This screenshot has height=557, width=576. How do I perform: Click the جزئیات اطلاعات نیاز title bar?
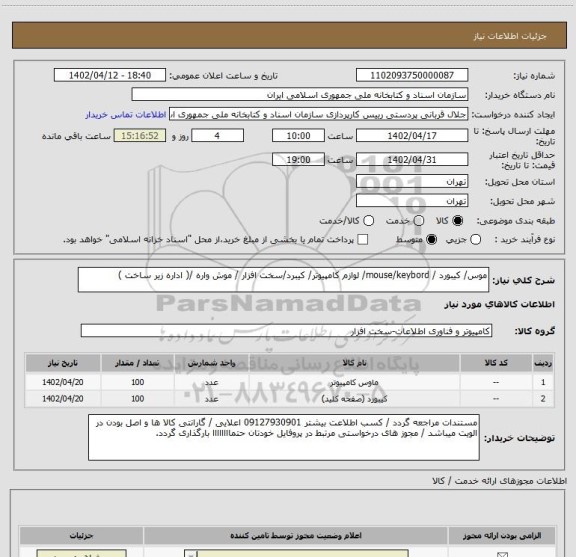point(289,35)
